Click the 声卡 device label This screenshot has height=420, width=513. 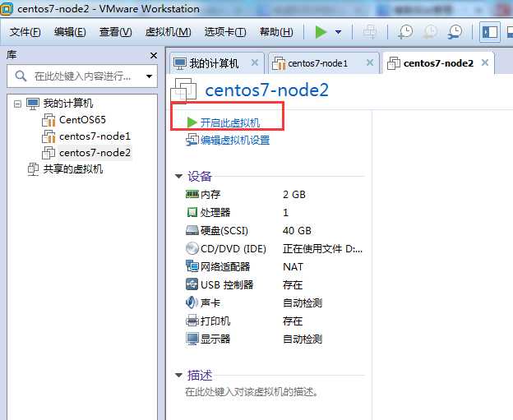click(x=210, y=302)
